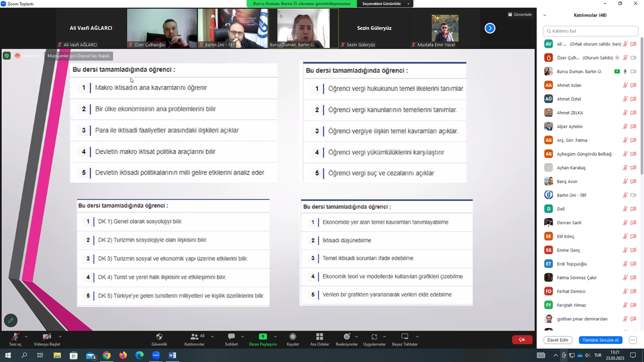Open the Katılımcılar participants tab in toolbar
Image resolution: width=644 pixels, height=362 pixels.
194,337
